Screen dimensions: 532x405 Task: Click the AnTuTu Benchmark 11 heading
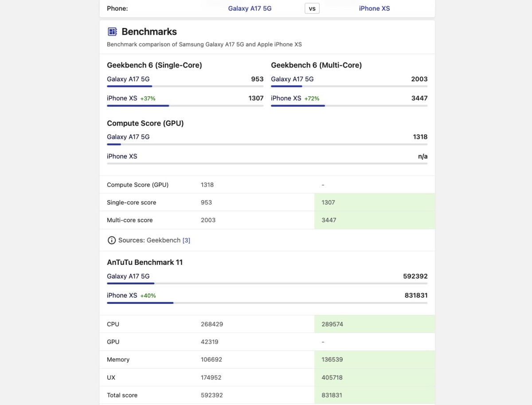[145, 262]
